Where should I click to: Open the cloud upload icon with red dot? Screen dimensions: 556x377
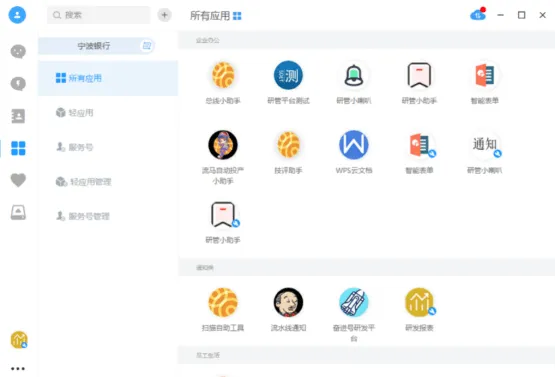478,15
